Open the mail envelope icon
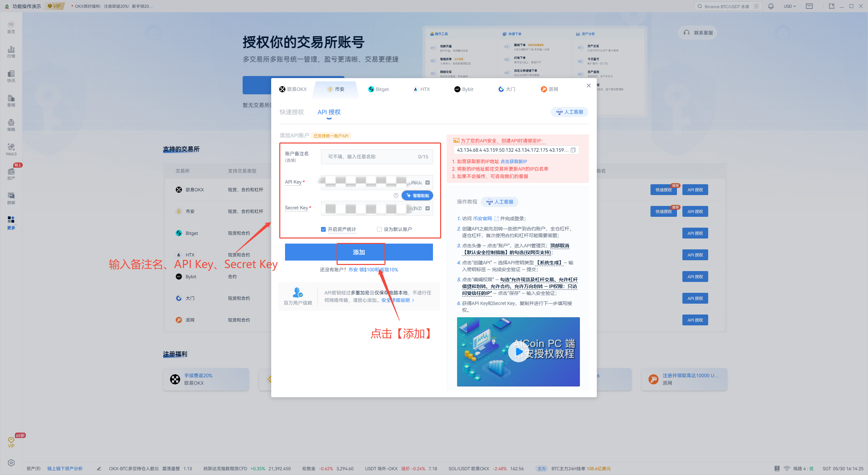868x475 pixels. coord(809,6)
